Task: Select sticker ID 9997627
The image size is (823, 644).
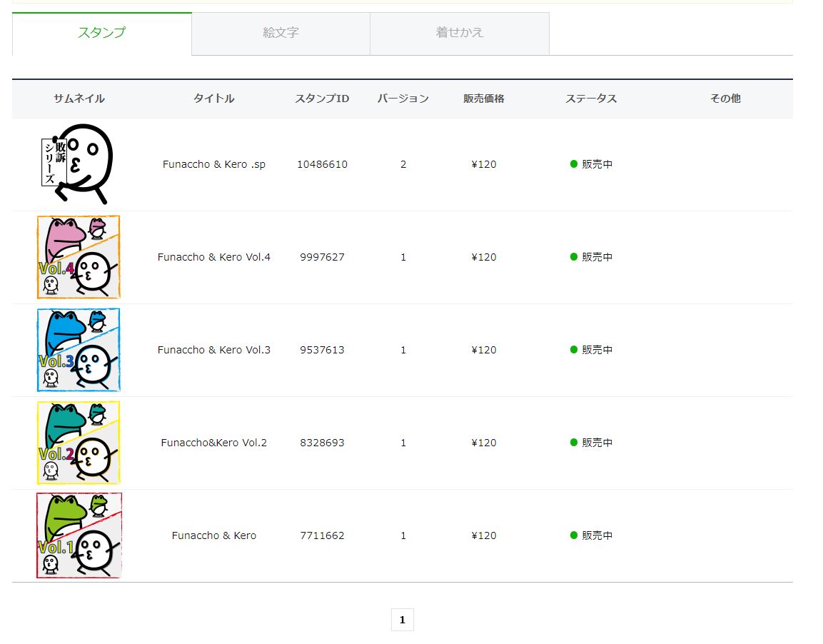Action: click(x=322, y=257)
